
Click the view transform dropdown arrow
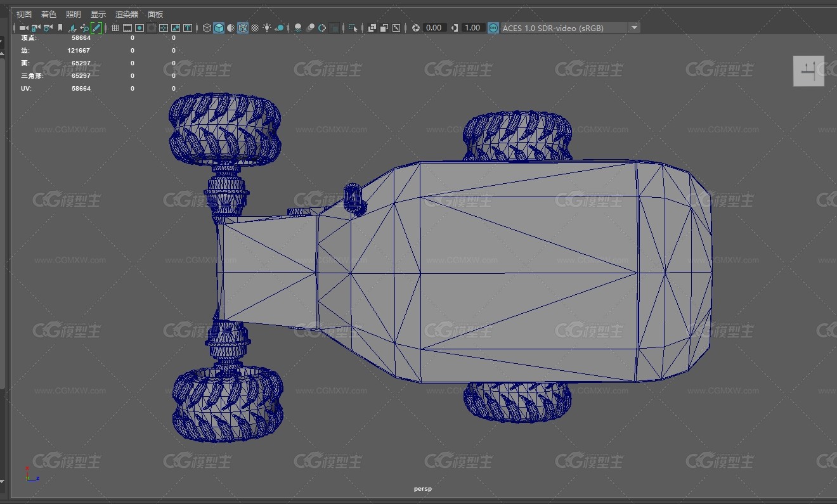[x=634, y=28]
